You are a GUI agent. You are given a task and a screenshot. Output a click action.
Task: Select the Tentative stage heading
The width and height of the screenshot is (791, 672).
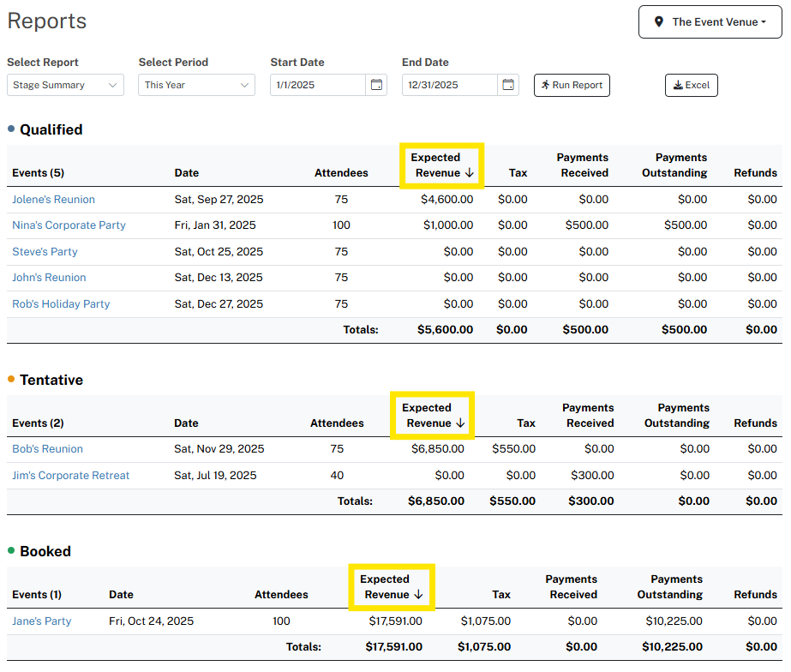pyautogui.click(x=51, y=380)
